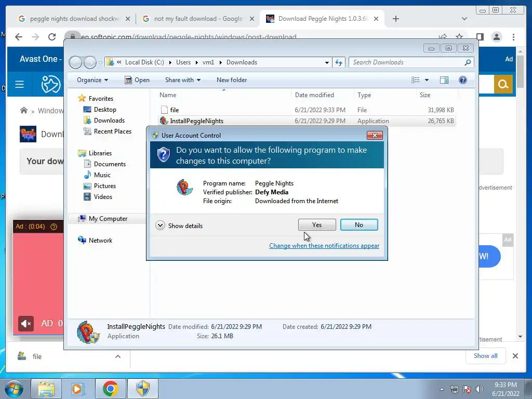Open a new Chrome tab with plus button

pyautogui.click(x=395, y=19)
